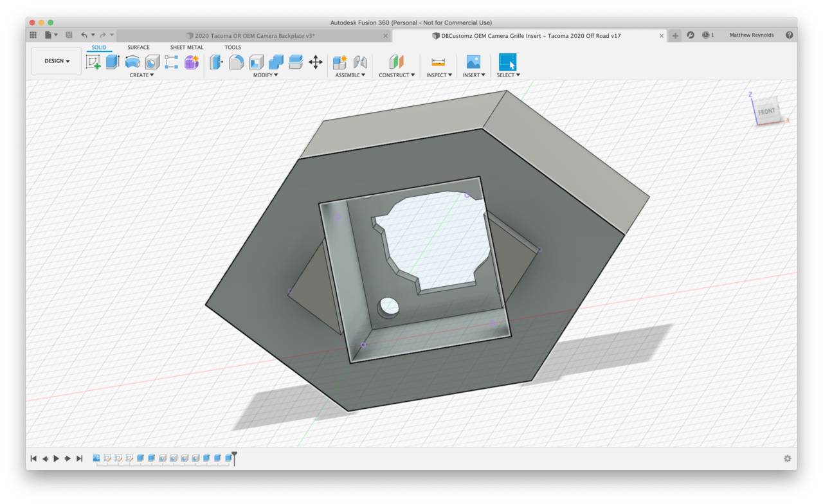This screenshot has width=823, height=504.
Task: Step back one timeline feature
Action: pyautogui.click(x=45, y=458)
